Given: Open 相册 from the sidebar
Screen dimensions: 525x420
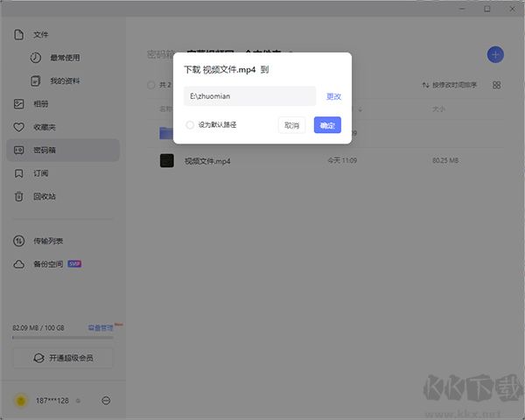Looking at the screenshot, I should [x=40, y=104].
